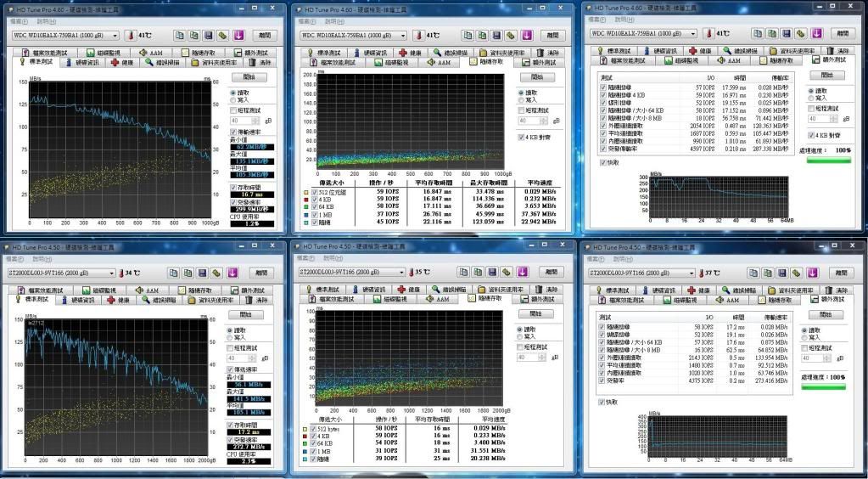Image resolution: width=868 pixels, height=479 pixels.
Task: Click gB size stepper in WDC benchmark graph window
Action: pyautogui.click(x=255, y=121)
